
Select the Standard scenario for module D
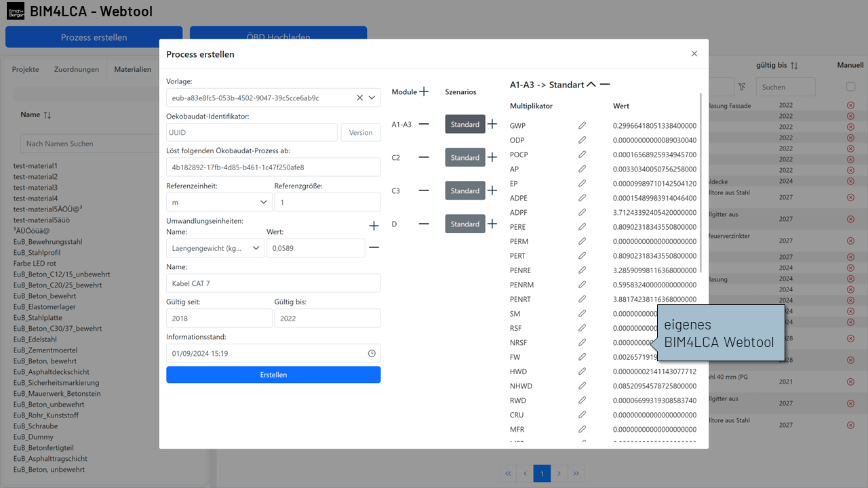point(465,224)
